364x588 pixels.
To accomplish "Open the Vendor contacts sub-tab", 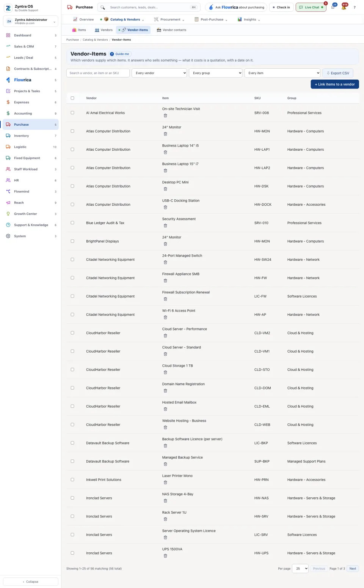I will click(x=171, y=30).
